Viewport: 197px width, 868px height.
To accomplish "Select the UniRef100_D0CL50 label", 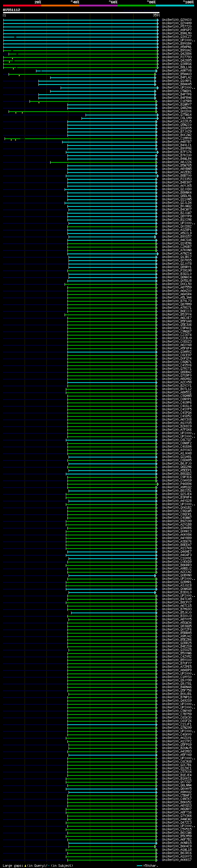I will coord(177,284).
